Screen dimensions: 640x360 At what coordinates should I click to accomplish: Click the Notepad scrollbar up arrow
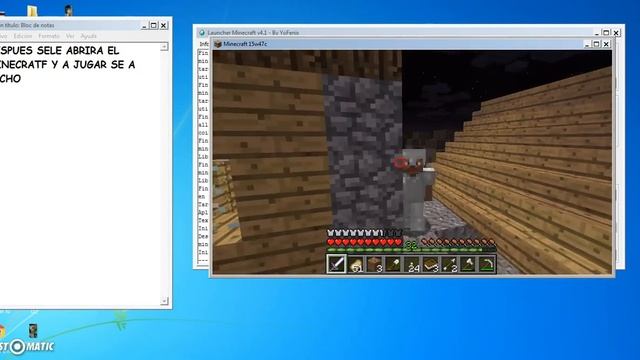[x=164, y=47]
